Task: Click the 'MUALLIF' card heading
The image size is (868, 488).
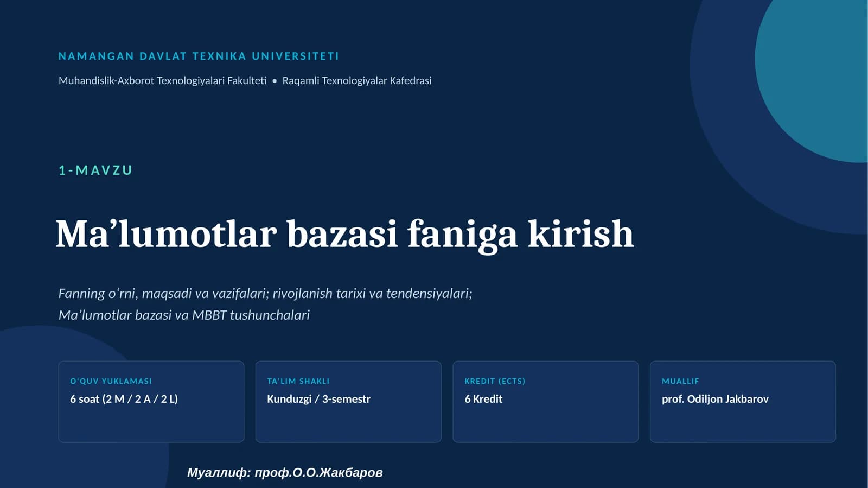Action: (680, 381)
